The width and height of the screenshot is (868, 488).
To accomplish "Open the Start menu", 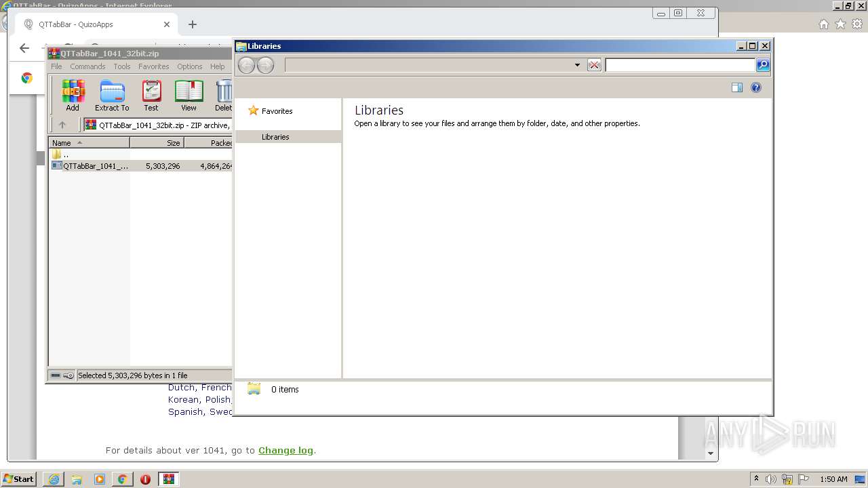I will pos(18,479).
